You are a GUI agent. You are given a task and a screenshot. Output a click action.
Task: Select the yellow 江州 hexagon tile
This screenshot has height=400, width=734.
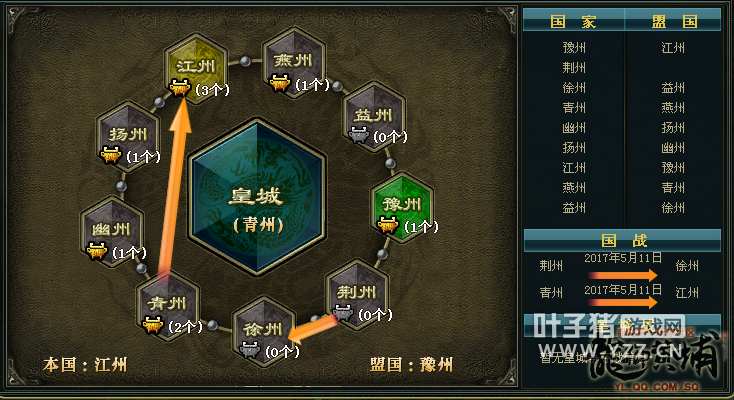196,68
